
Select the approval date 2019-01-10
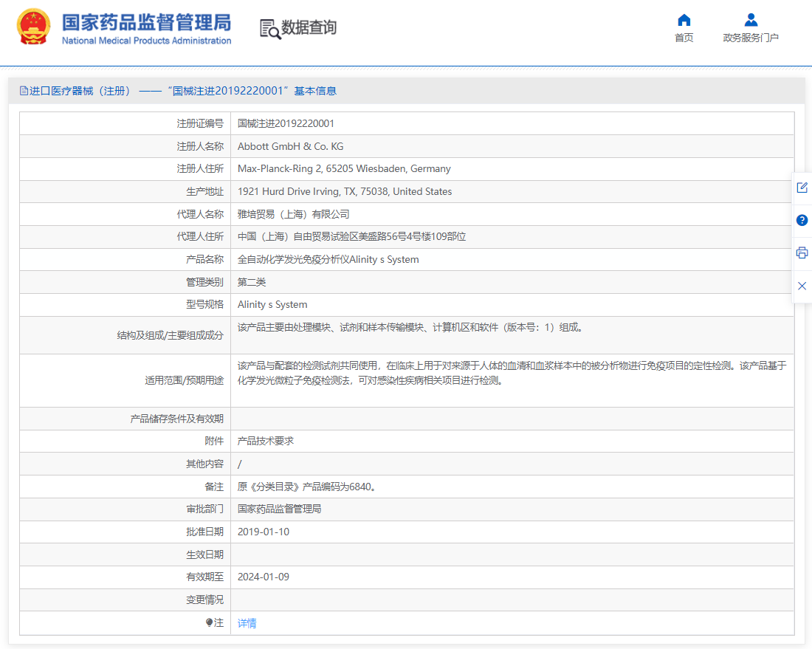(264, 532)
